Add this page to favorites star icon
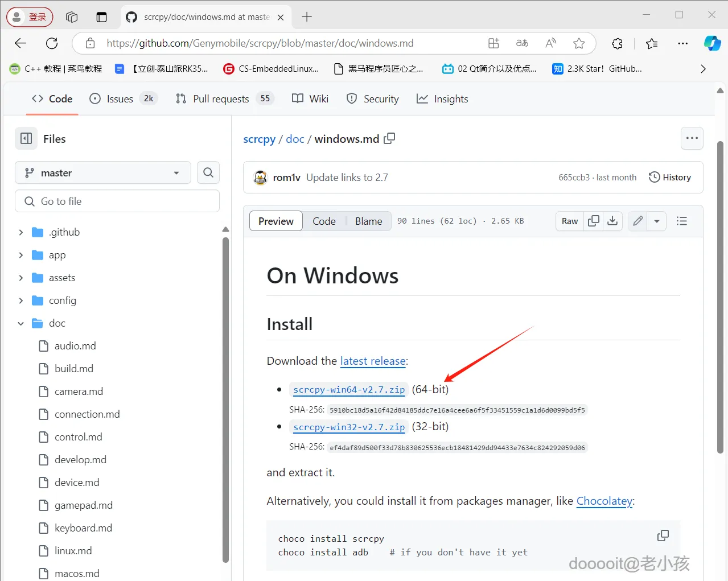728x581 pixels. click(579, 43)
